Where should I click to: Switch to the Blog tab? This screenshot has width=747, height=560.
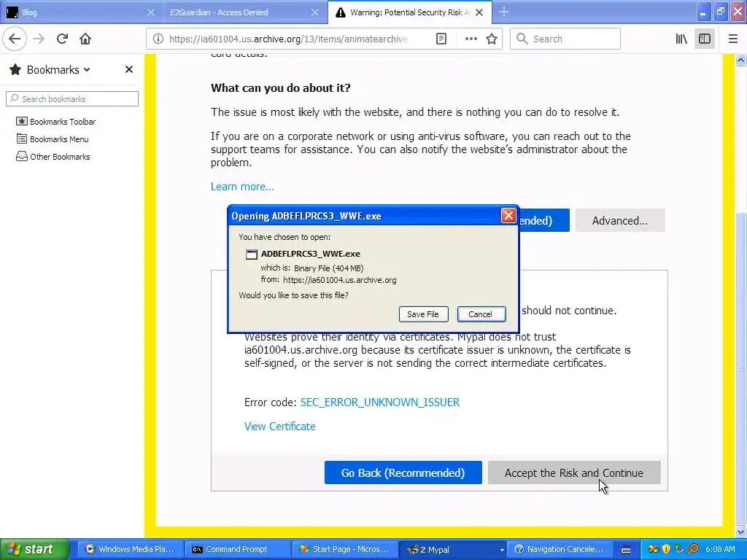pos(82,12)
